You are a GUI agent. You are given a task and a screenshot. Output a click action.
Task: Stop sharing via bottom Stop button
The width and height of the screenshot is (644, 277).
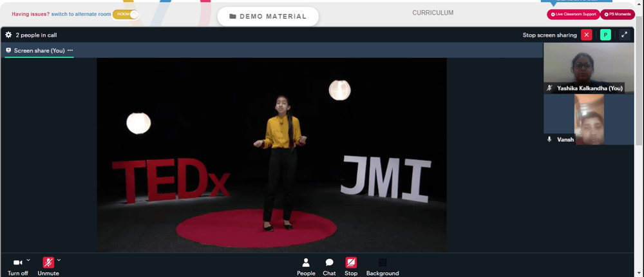351,267
